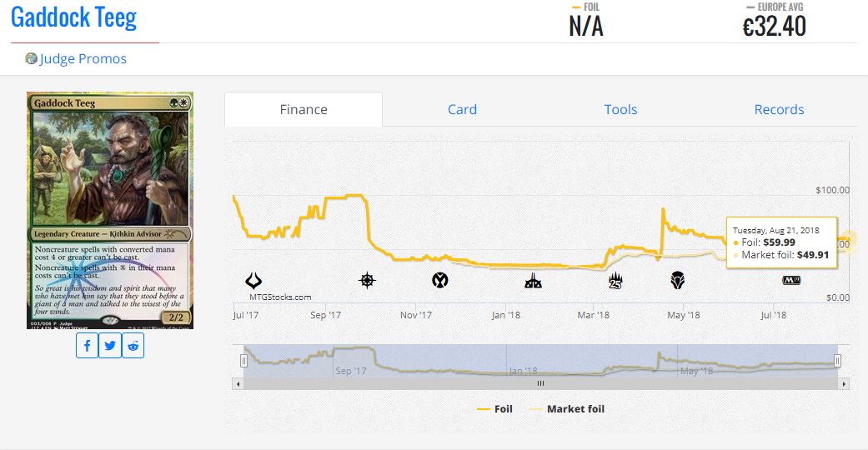Toggle the Foil series in chart legend
This screenshot has width=868, height=450.
494,409
